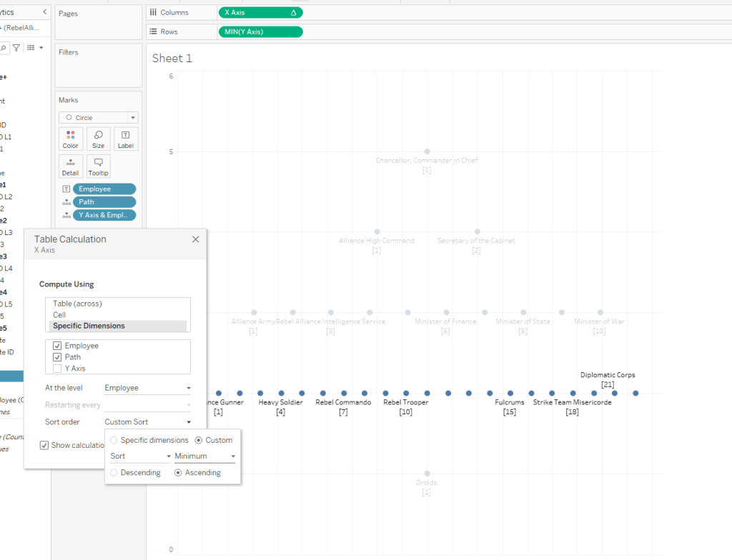Check the Y Axis dimension checkbox
The image size is (732, 560).
click(x=57, y=369)
